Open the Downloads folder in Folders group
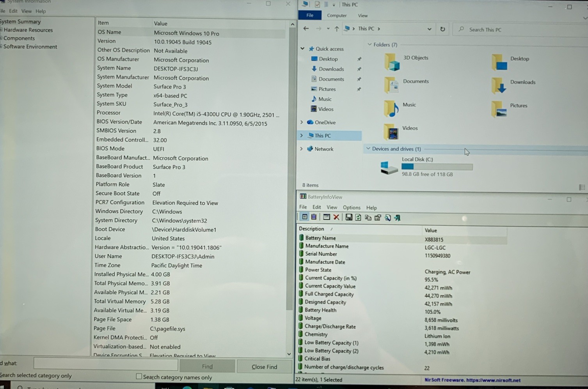The image size is (588, 389). coord(513,85)
